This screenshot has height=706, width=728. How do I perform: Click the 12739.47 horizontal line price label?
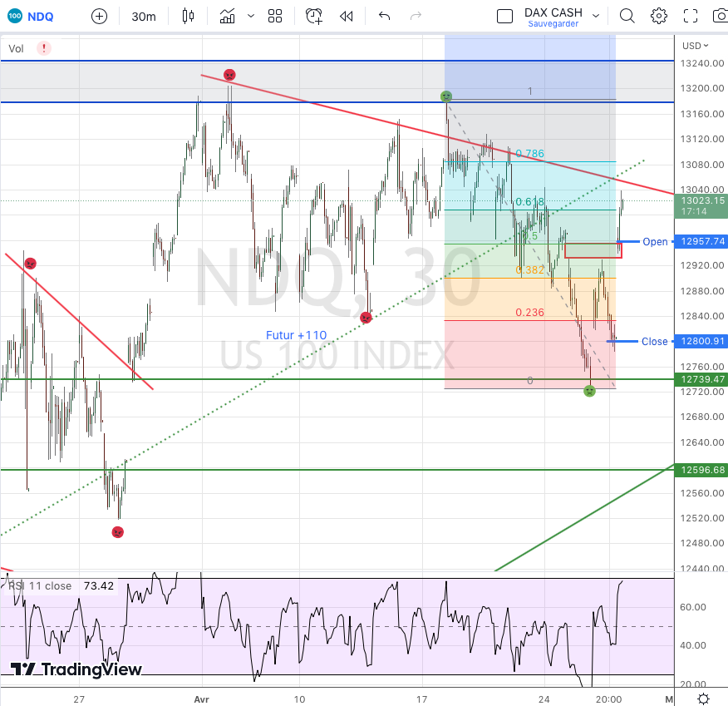tap(701, 379)
